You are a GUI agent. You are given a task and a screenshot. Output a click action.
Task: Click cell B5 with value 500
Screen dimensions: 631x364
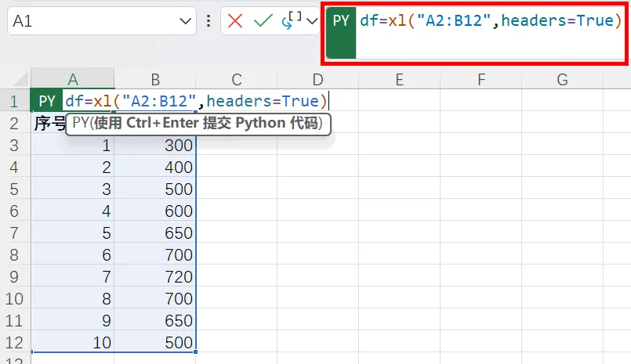pos(155,189)
